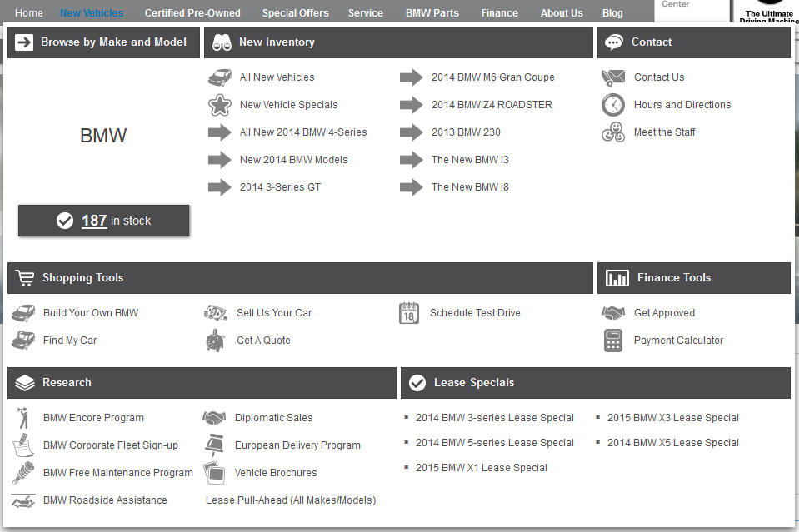Screen dimensions: 799x532
Task: Open the Home menu item
Action: pos(29,13)
